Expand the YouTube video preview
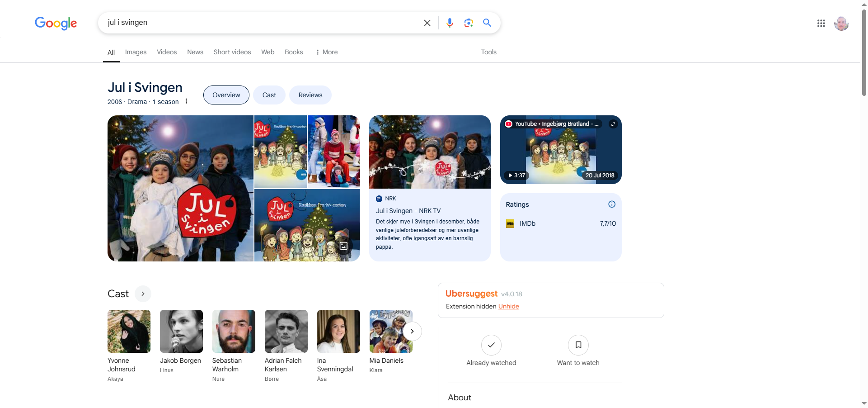The width and height of the screenshot is (868, 408). click(613, 124)
